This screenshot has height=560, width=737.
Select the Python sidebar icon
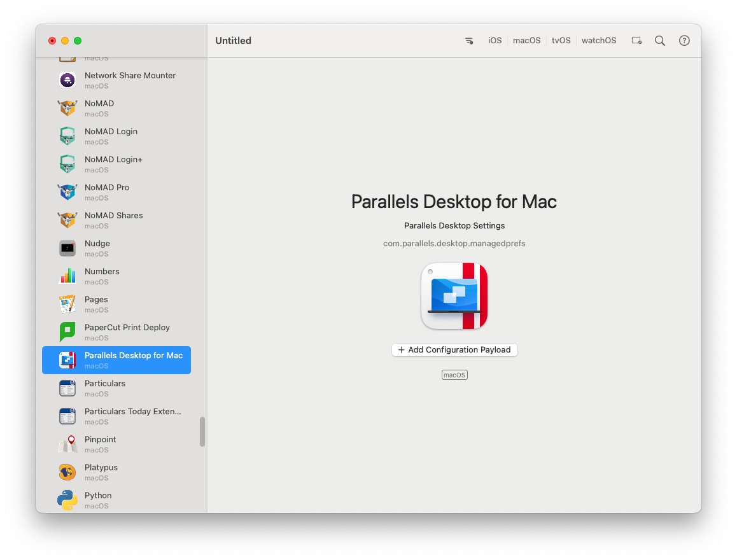pos(67,500)
